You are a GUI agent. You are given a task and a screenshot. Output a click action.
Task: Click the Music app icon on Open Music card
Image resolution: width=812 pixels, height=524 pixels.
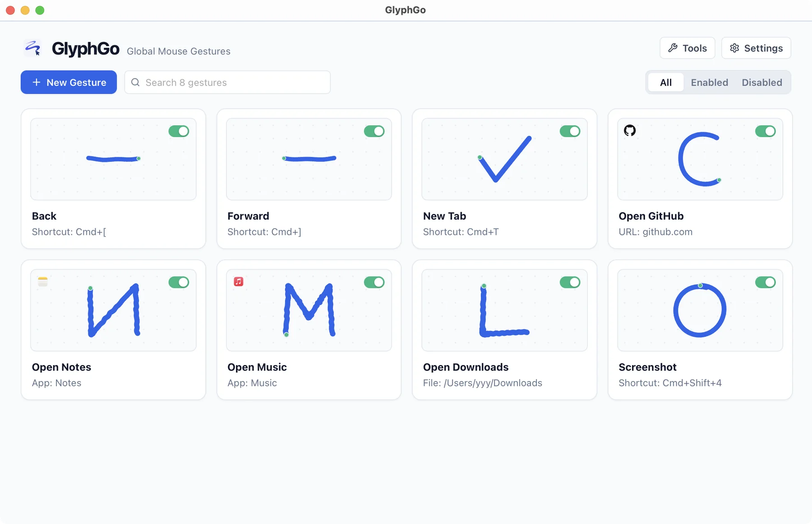(x=239, y=282)
